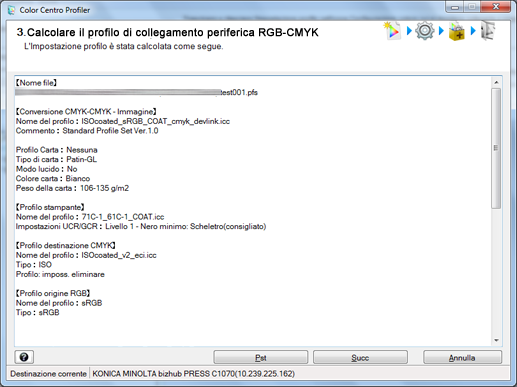The image size is (517, 387).
Task: Click the Nome del profilo sRGB line
Action: [59, 303]
